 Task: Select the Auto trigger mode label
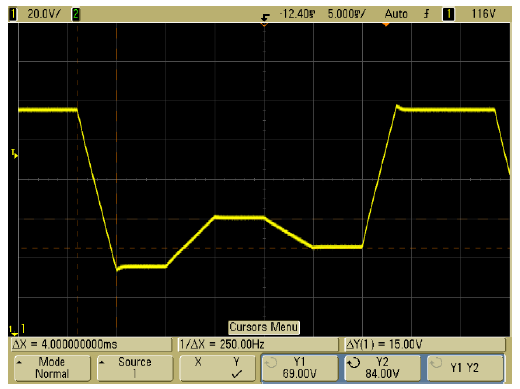pos(396,14)
